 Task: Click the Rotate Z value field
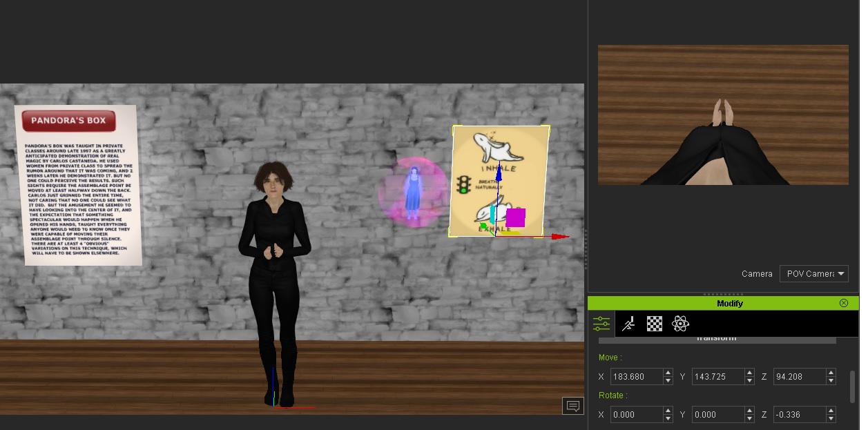point(798,414)
